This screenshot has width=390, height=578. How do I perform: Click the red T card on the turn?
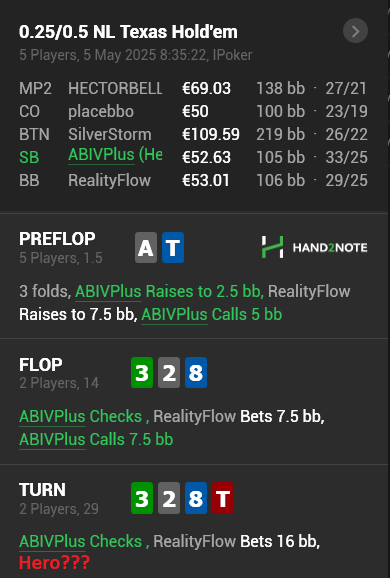223,498
